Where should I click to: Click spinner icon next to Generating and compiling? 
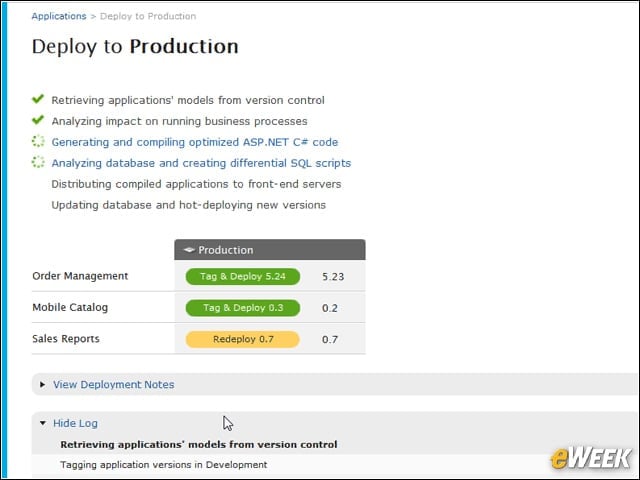[x=38, y=141]
